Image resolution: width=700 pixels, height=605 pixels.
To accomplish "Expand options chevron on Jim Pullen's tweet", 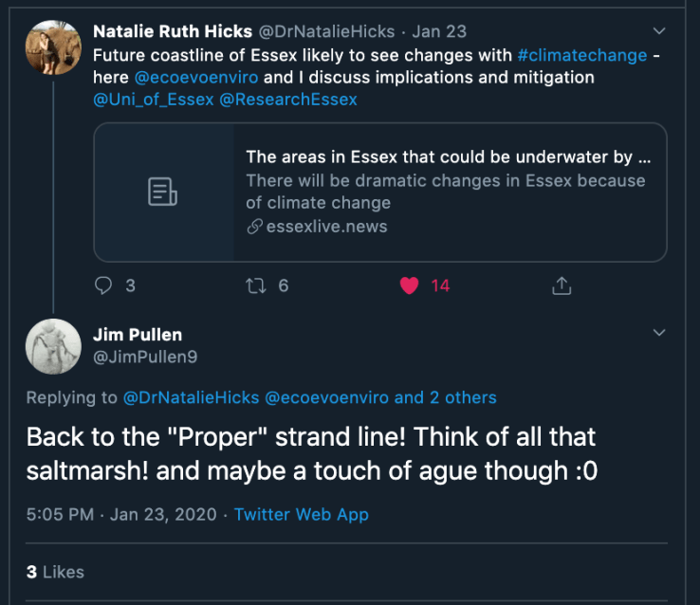I will pyautogui.click(x=660, y=333).
